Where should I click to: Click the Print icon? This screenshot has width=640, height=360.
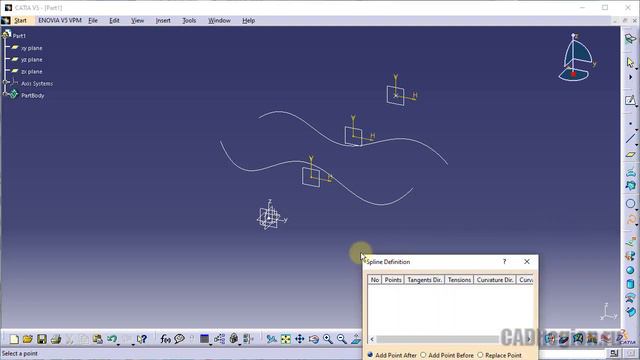56,339
